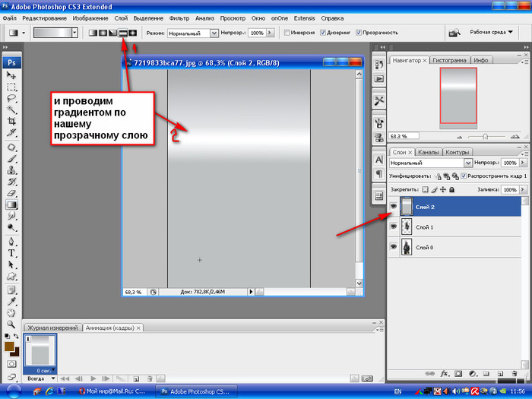Add a layer style (fx)
This screenshot has width=532, height=399.
(x=444, y=374)
